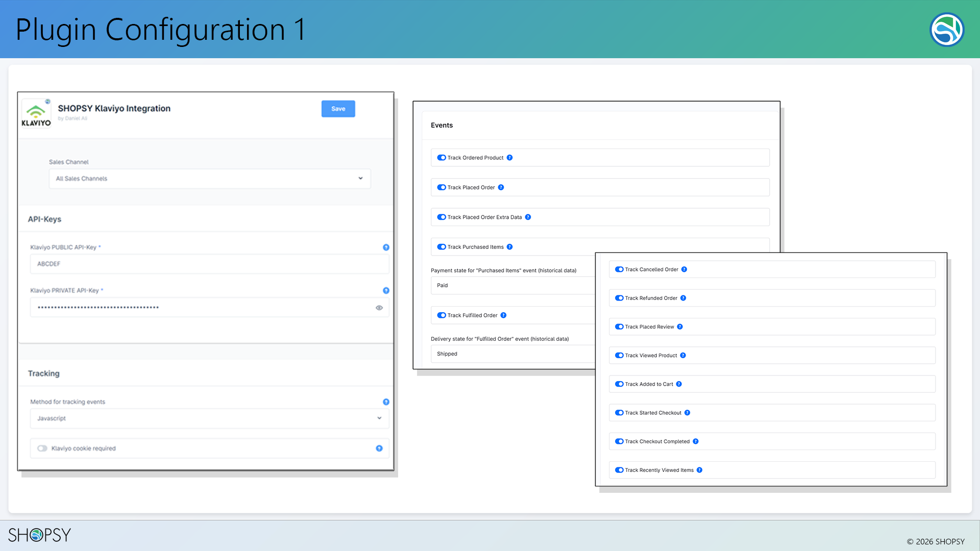This screenshot has height=551, width=980.
Task: Click the Klaviyo plugin logo
Action: pos(36,113)
